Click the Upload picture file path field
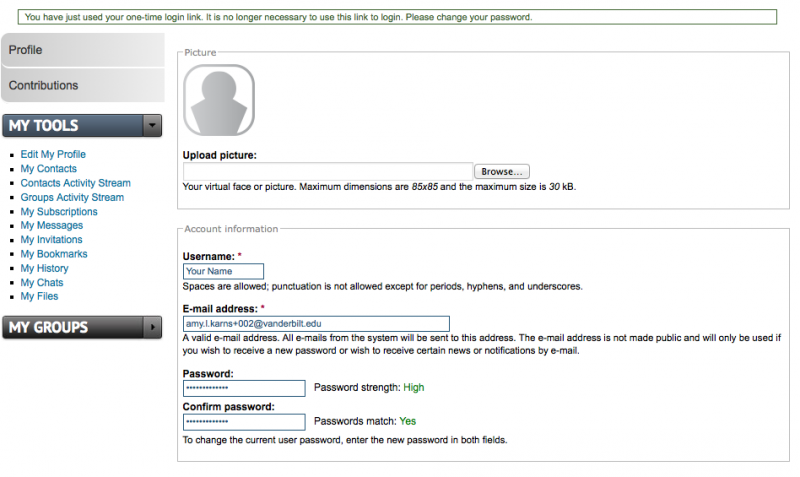The image size is (800, 477). coord(328,172)
